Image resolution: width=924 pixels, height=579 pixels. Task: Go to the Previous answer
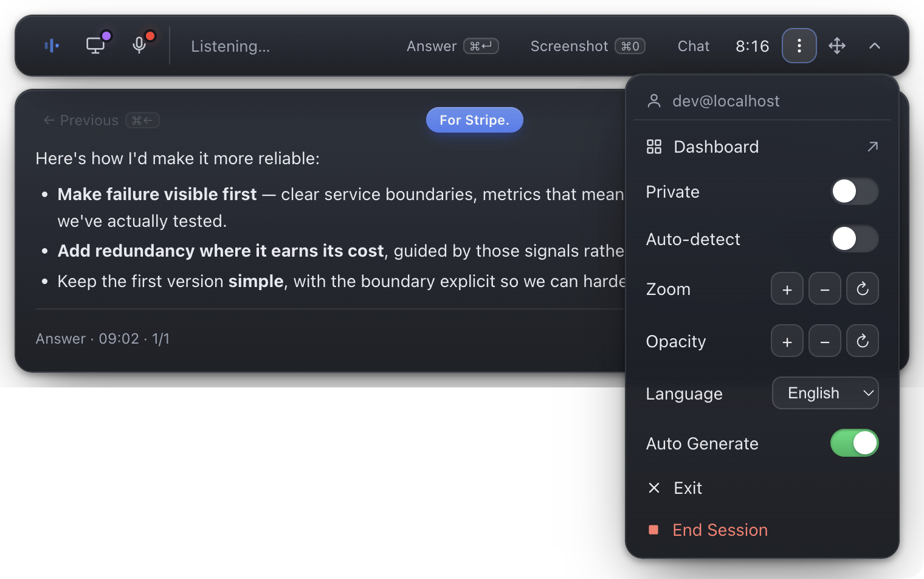point(101,120)
